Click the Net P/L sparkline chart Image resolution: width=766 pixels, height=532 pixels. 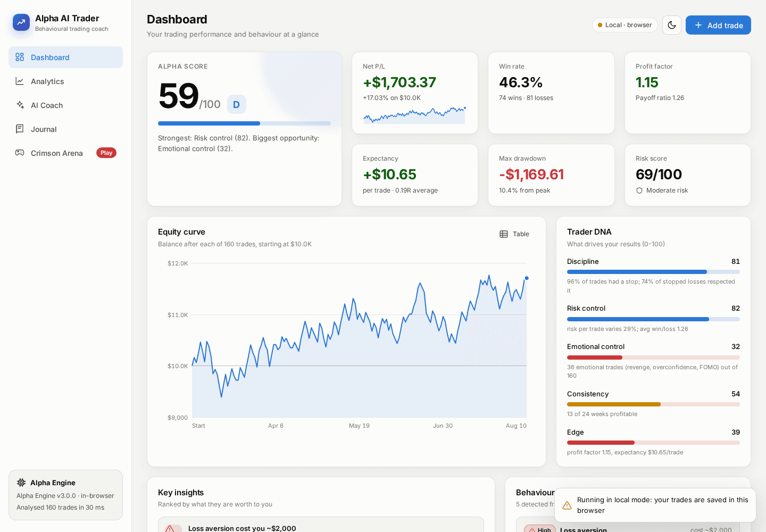click(x=414, y=115)
